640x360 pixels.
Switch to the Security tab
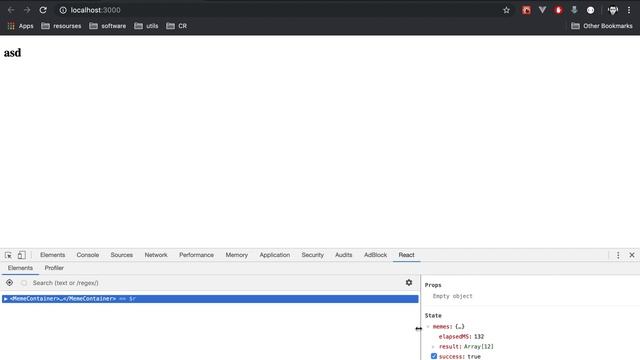(313, 255)
